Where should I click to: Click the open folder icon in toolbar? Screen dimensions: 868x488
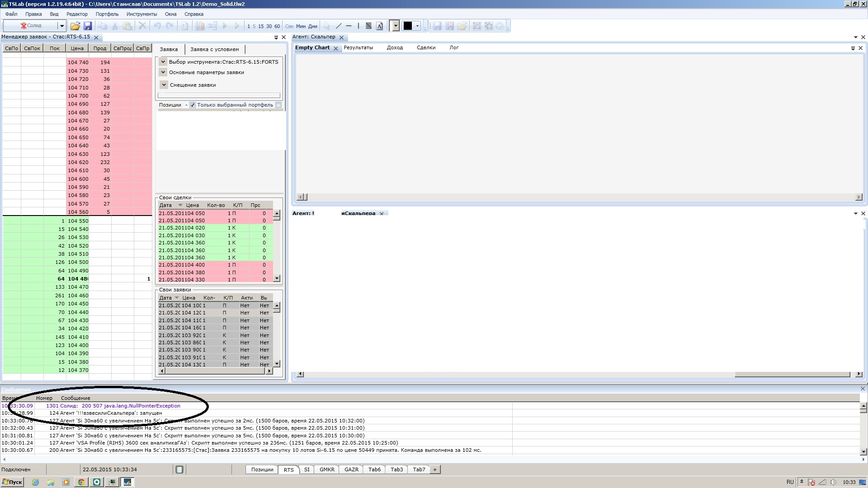75,26
